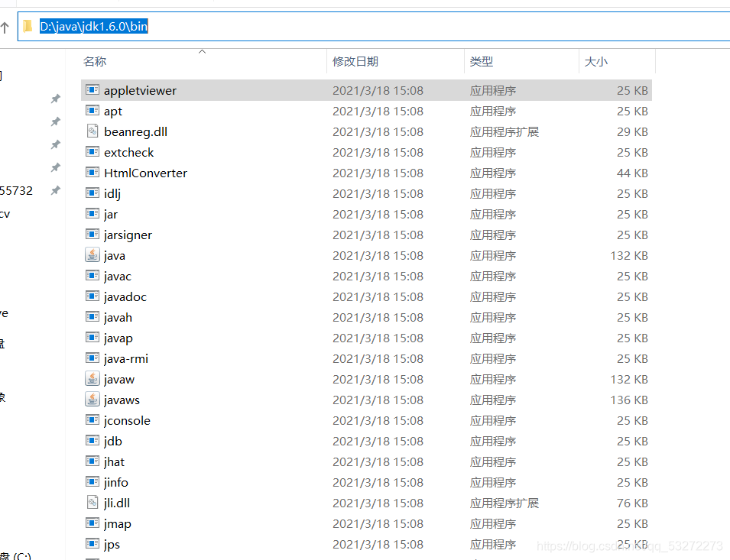730x560 pixels.
Task: Select the beanreg.dll file name
Action: click(135, 131)
